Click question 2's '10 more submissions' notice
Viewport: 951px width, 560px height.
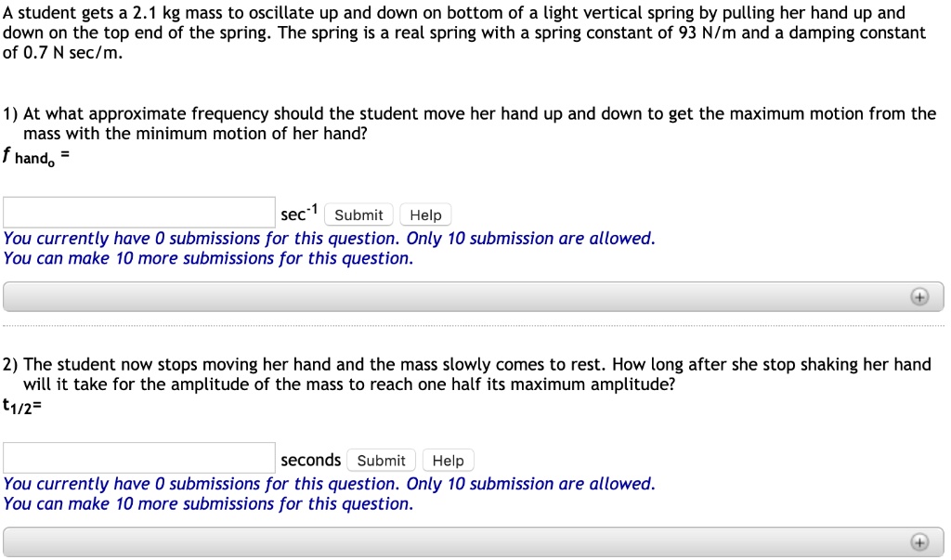tap(208, 503)
